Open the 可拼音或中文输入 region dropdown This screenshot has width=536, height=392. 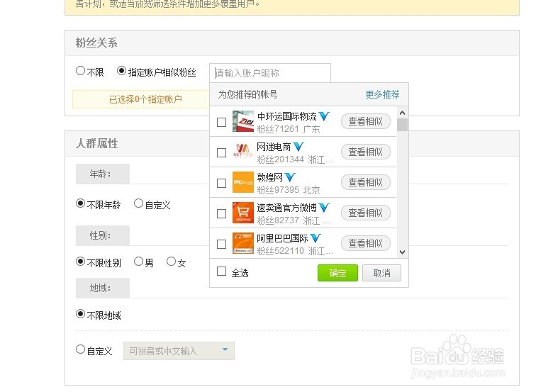pyautogui.click(x=179, y=351)
